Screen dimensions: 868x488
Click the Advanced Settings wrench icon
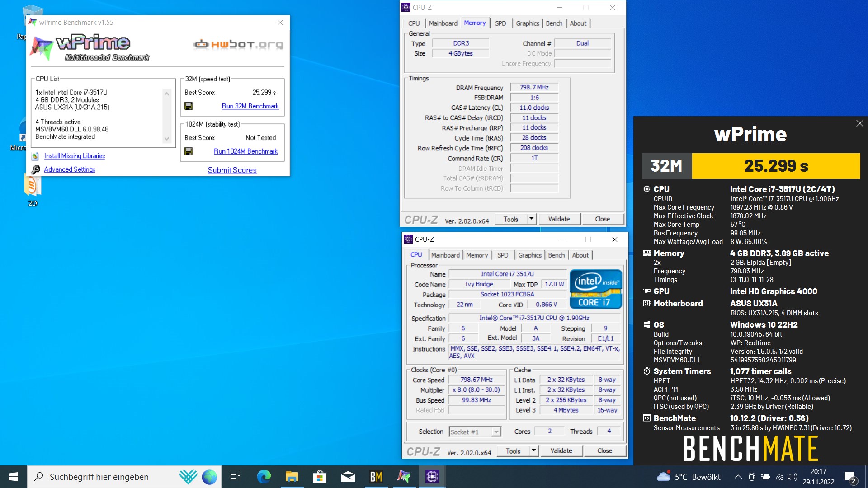(x=35, y=170)
